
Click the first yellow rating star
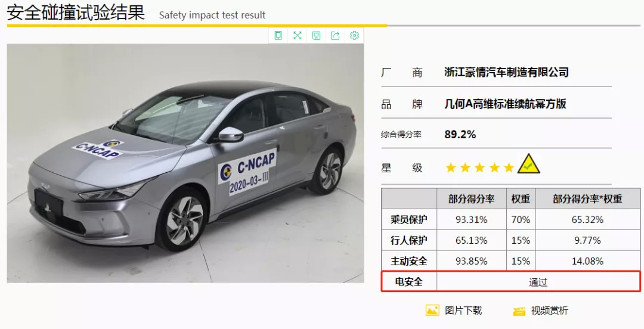point(451,167)
